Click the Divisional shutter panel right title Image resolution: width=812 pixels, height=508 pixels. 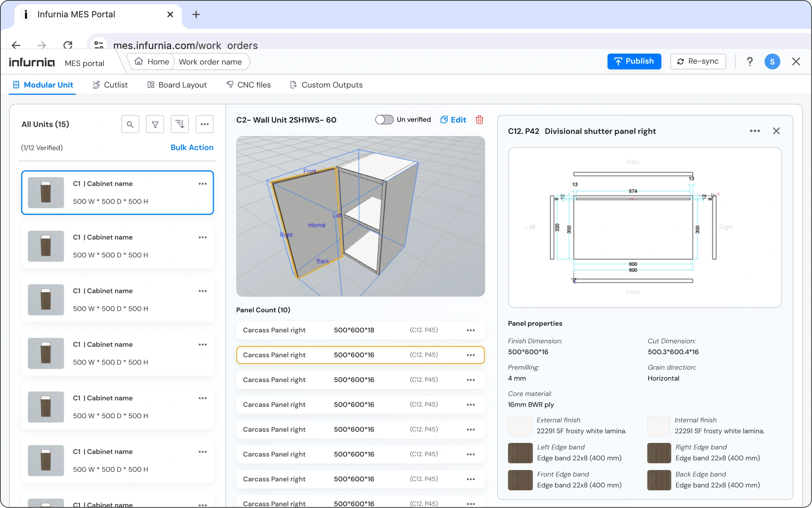600,131
